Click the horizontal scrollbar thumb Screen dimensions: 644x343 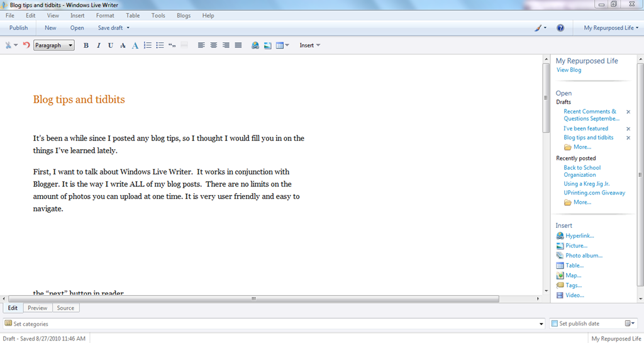(253, 299)
